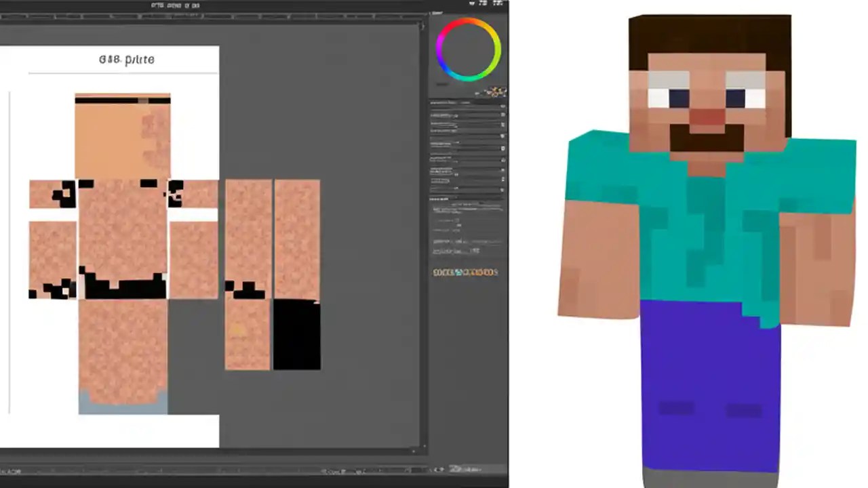
Task: Click the labeled button near the bottom of the panel
Action: (x=453, y=251)
